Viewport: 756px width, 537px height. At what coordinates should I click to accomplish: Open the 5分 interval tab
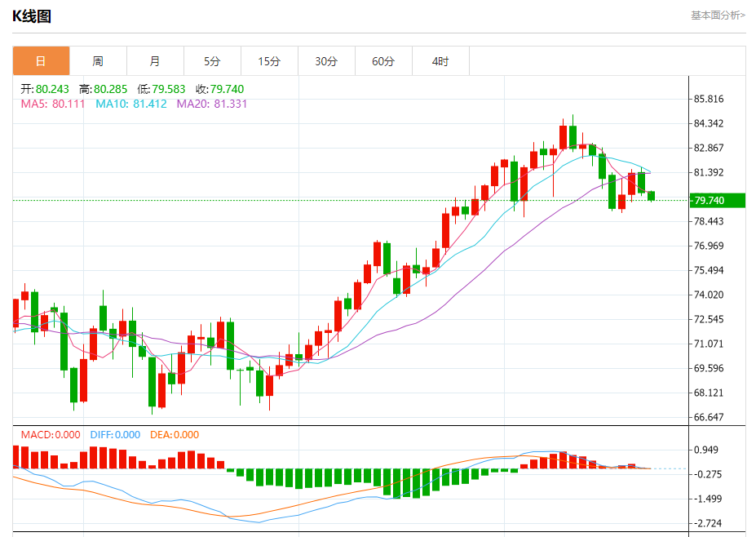pos(212,60)
